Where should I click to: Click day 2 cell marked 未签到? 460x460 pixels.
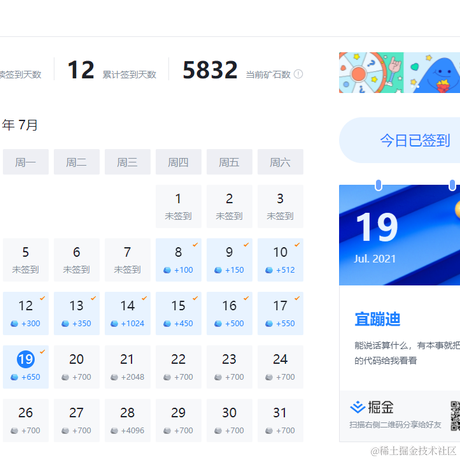point(229,206)
